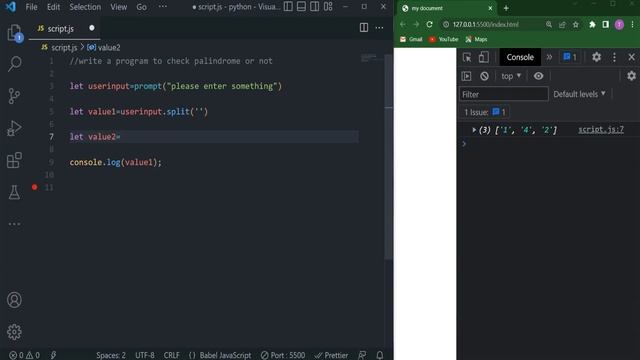Change end of line sequence CRLF
Viewport: 640px width, 360px height.
pos(171,355)
